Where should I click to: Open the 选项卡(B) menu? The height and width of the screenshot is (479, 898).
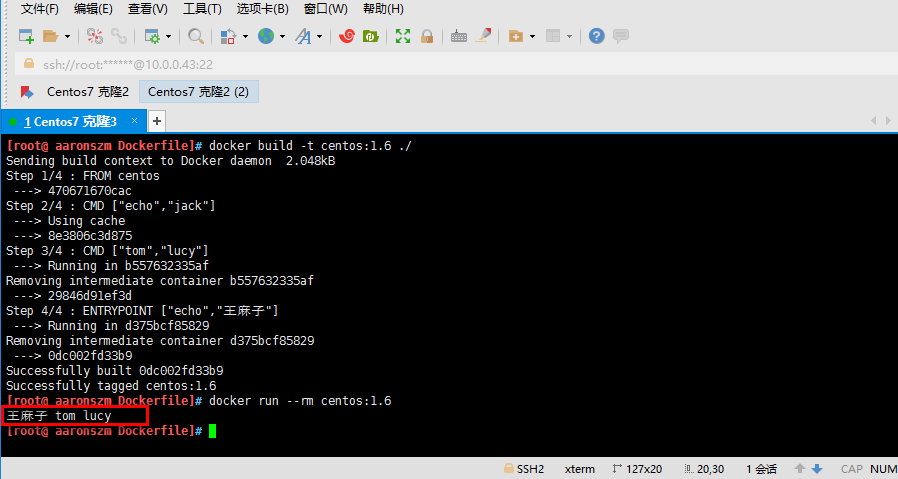(263, 9)
